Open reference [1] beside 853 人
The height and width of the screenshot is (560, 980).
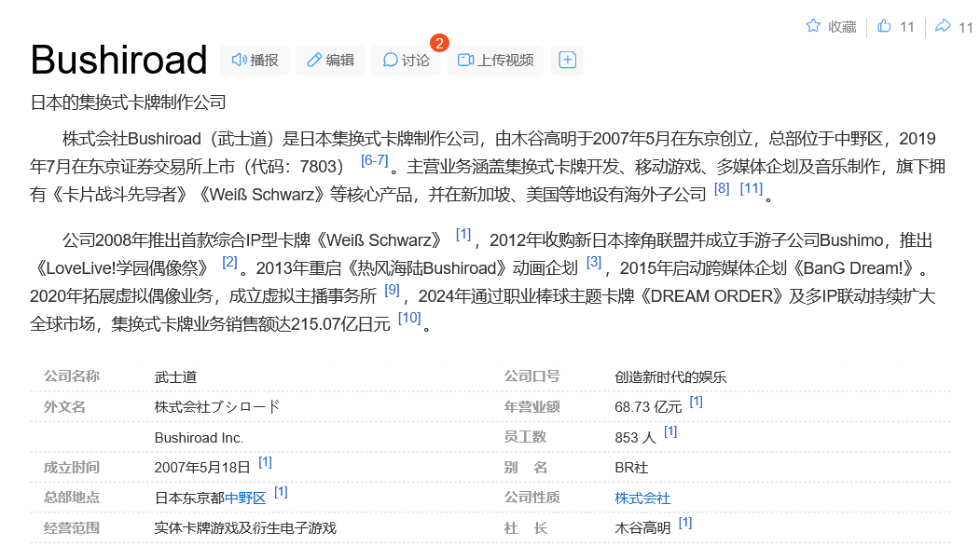[670, 431]
